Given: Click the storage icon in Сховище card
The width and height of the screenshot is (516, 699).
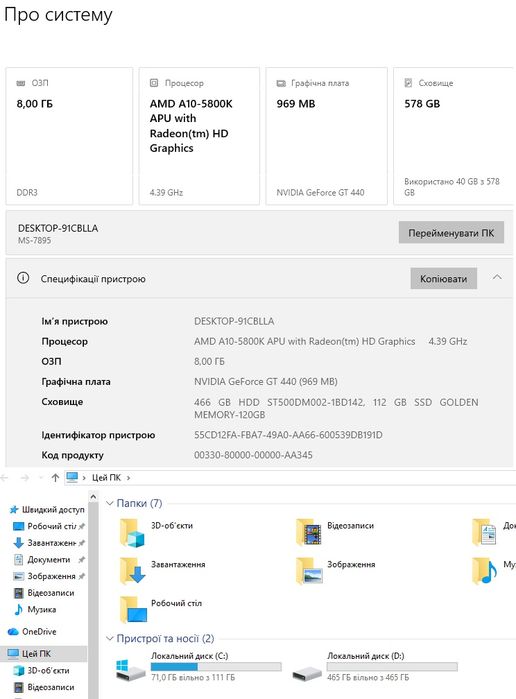Looking at the screenshot, I should pyautogui.click(x=408, y=82).
